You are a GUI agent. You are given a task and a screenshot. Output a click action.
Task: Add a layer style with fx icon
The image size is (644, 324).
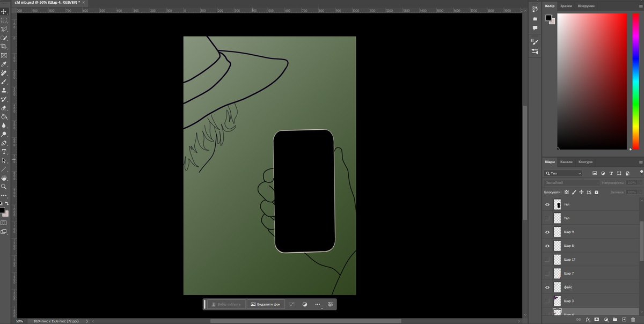click(588, 320)
